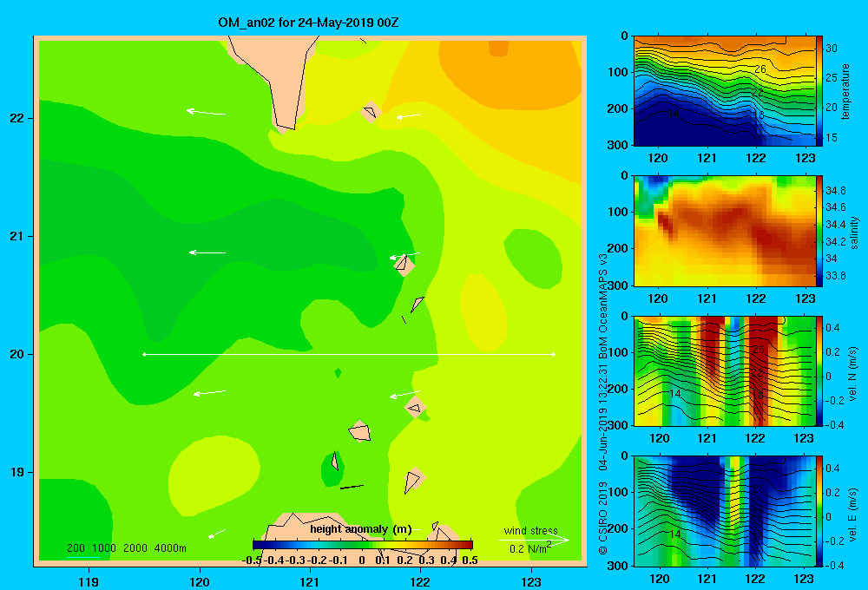The image size is (868, 590).
Task: Click depth label "300" of the salinity panel
Action: pos(618,285)
